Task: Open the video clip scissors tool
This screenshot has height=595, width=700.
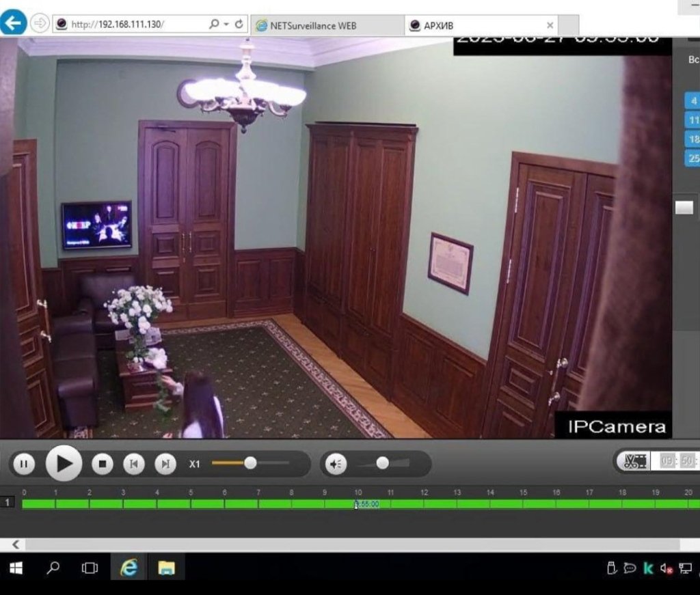Action: (635, 461)
